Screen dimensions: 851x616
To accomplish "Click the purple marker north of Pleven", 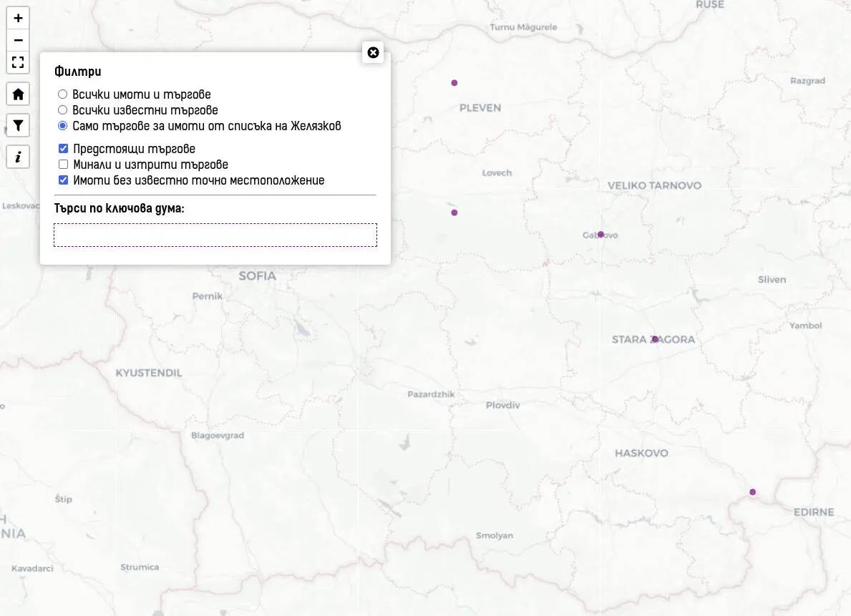I will (x=454, y=83).
